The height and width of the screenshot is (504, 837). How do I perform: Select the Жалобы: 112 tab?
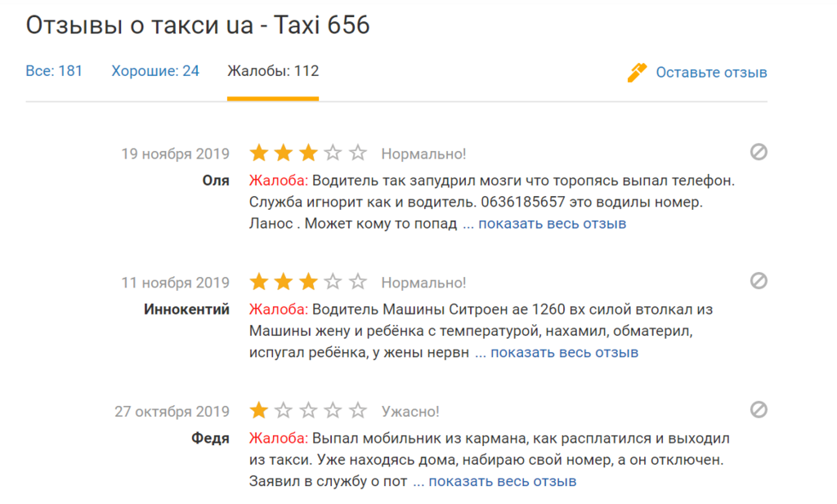coord(273,71)
